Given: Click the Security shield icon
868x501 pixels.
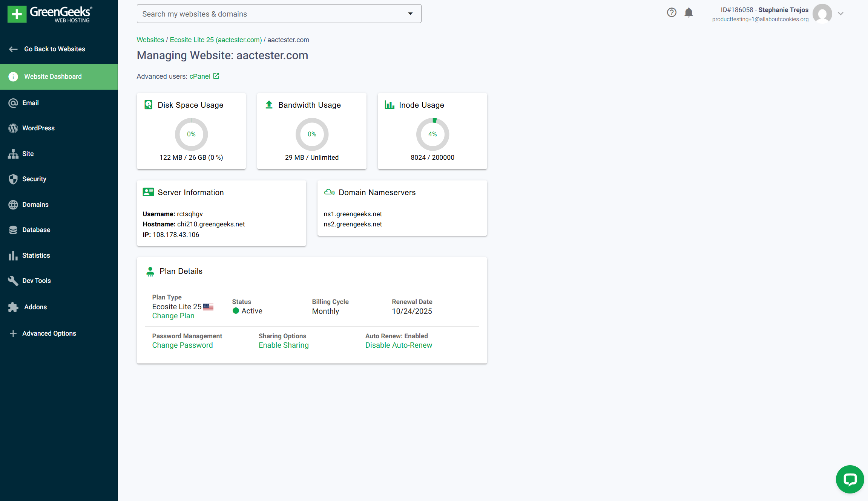Looking at the screenshot, I should coord(13,179).
